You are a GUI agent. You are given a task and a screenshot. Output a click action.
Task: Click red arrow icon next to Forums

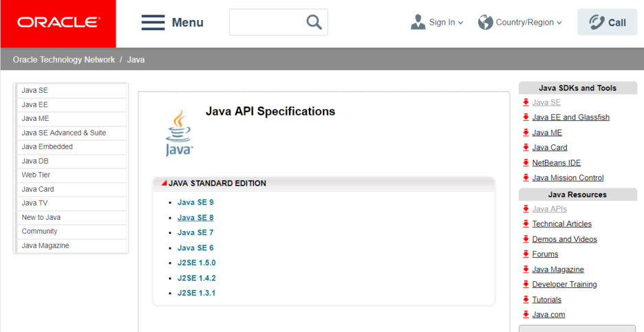click(x=526, y=254)
